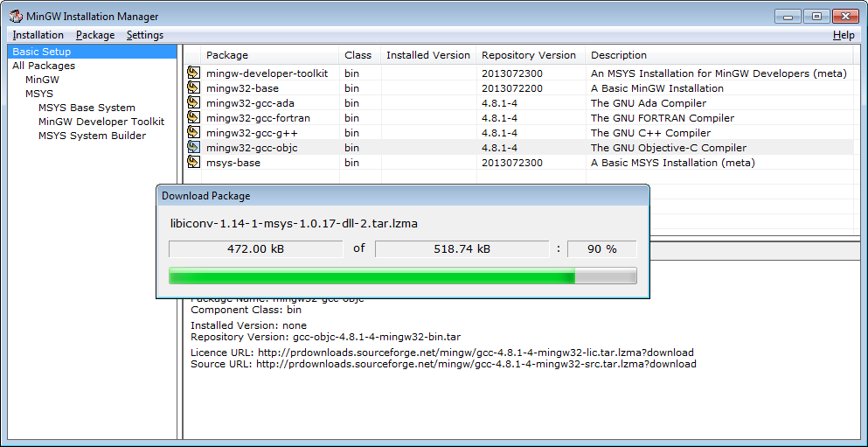
Task: Sort by Repository Version column header
Action: [531, 55]
